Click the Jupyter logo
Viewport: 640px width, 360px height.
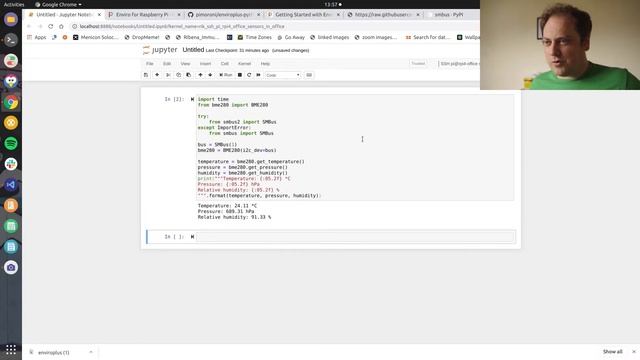(x=160, y=50)
